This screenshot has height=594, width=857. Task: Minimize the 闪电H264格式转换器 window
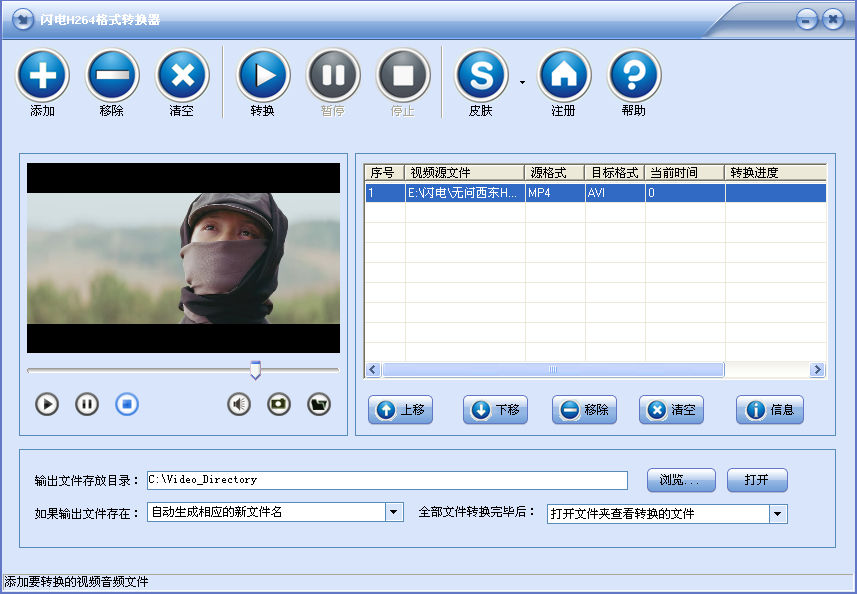coord(807,20)
